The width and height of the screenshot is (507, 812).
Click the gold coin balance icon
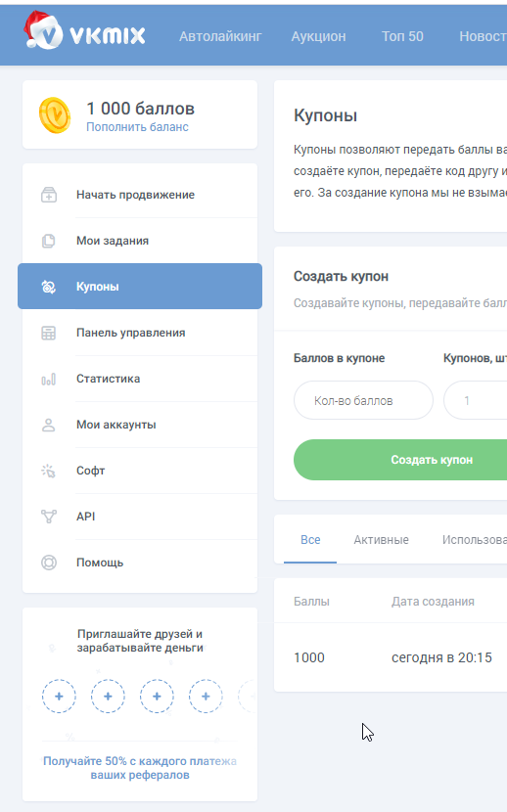[x=55, y=115]
